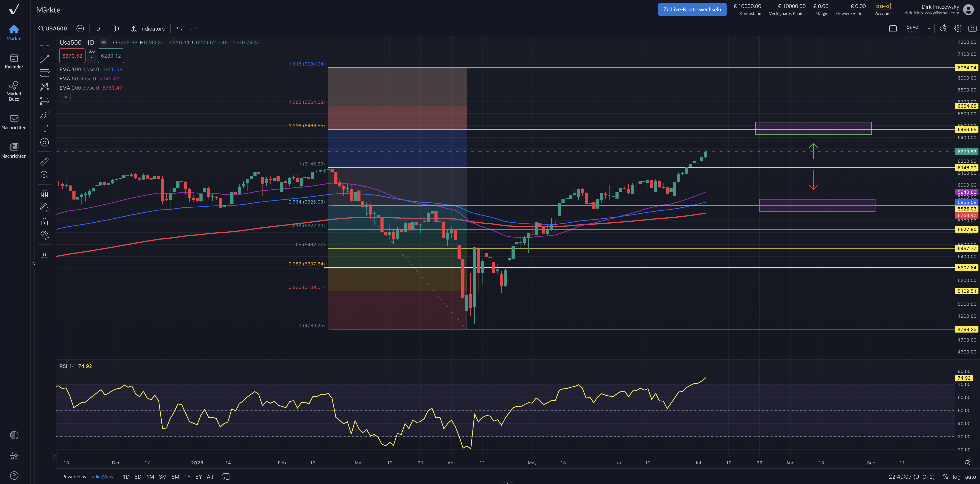Select the Measure tool

point(45,161)
